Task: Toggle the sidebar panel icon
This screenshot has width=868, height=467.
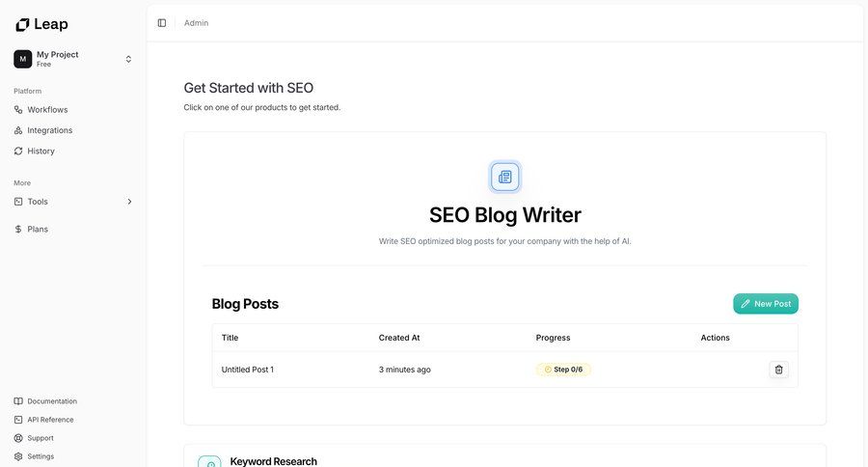Action: coord(162,23)
